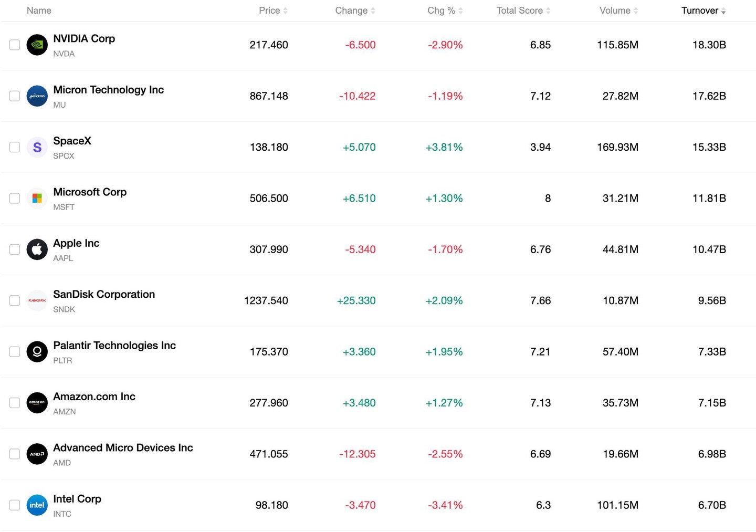The width and height of the screenshot is (756, 532).
Task: Open the Micron Technology Inc stock link
Action: (x=109, y=90)
